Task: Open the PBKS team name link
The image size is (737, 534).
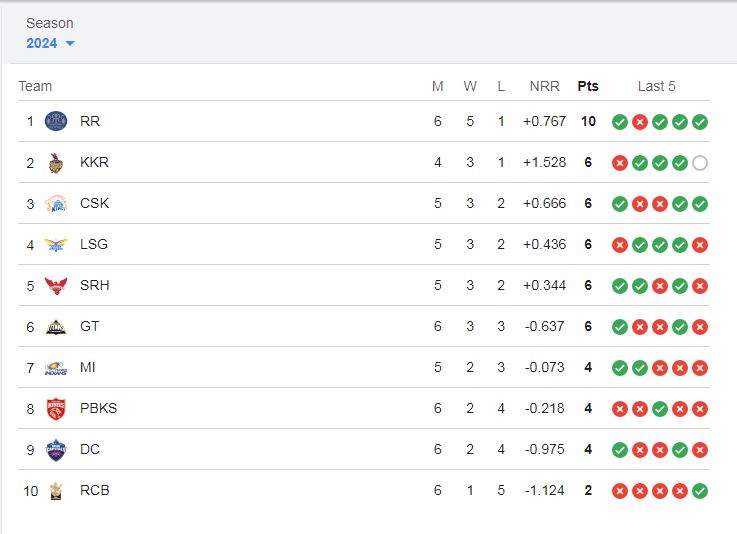Action: [98, 408]
